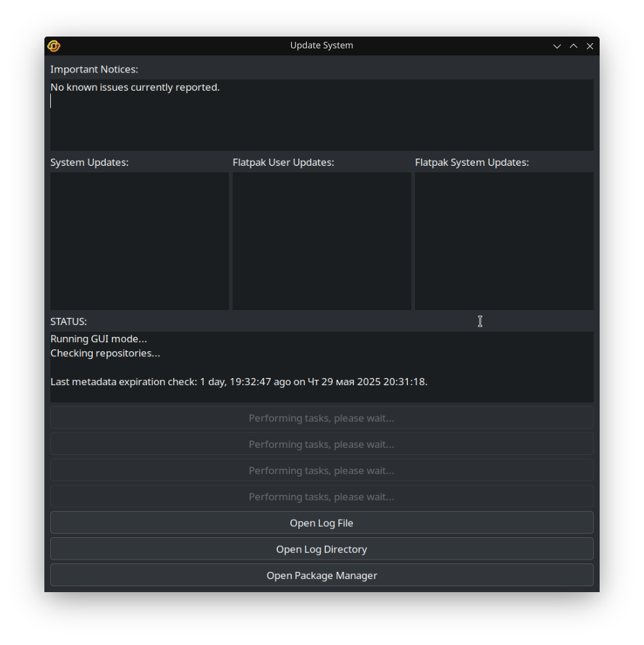Click the Update System app icon in title bar
Screen dimensions: 644x645
[x=54, y=46]
